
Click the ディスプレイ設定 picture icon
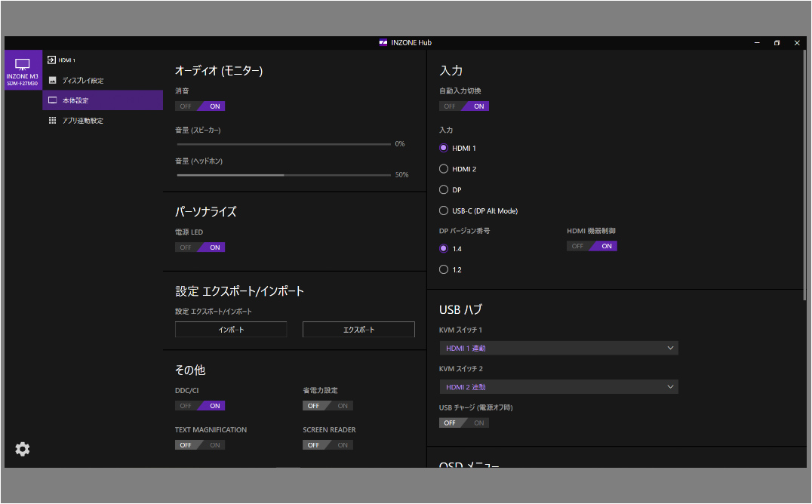pos(52,80)
